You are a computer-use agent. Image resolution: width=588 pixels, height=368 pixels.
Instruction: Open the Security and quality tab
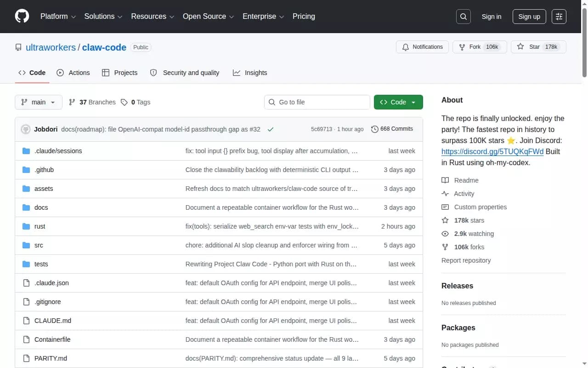[185, 73]
